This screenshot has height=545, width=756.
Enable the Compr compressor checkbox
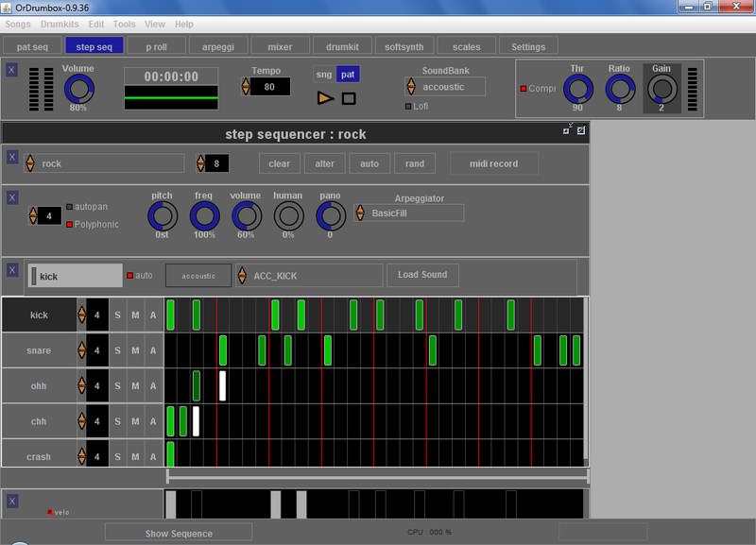(x=524, y=89)
